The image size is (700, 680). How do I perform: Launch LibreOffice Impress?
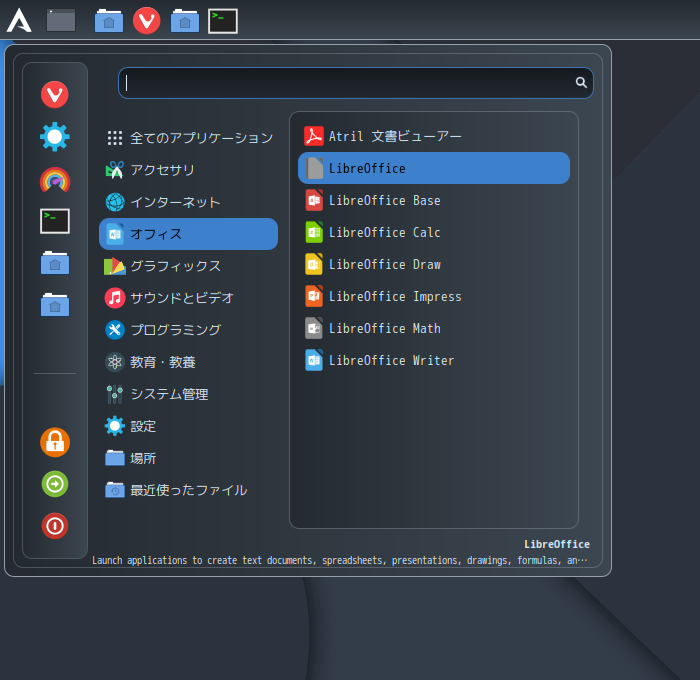click(434, 296)
